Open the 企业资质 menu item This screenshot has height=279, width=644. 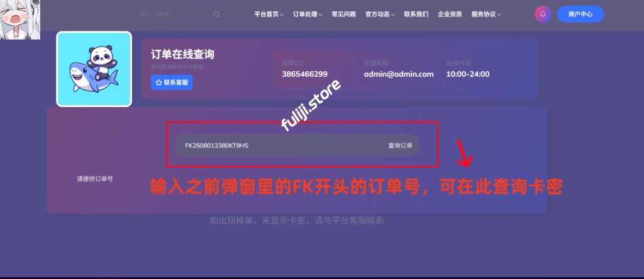[450, 14]
